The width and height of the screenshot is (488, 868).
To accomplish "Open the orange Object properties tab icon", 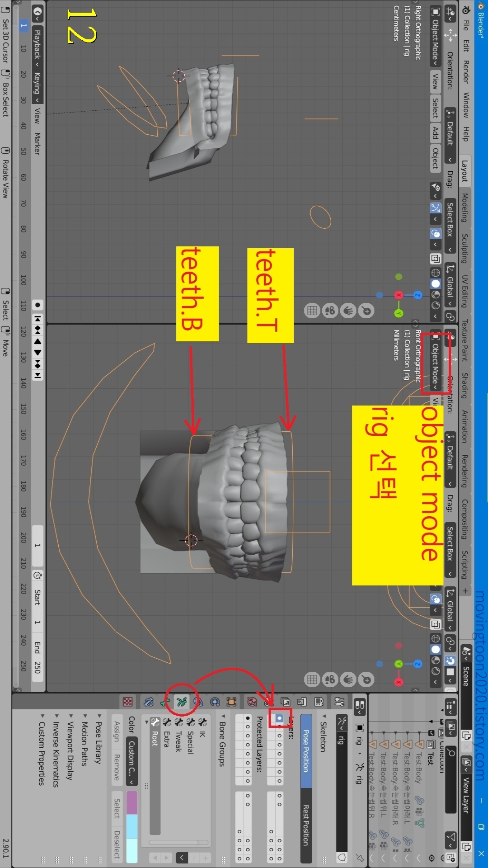I will tap(231, 702).
